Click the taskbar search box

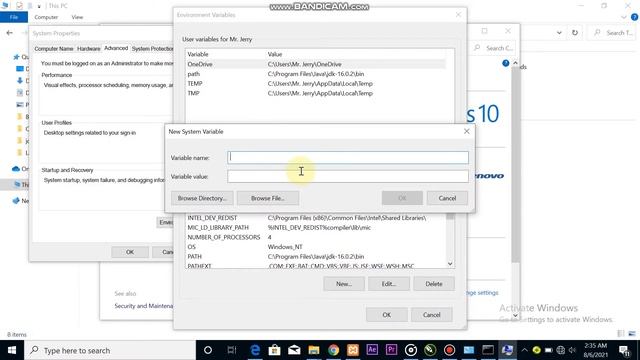(110, 350)
